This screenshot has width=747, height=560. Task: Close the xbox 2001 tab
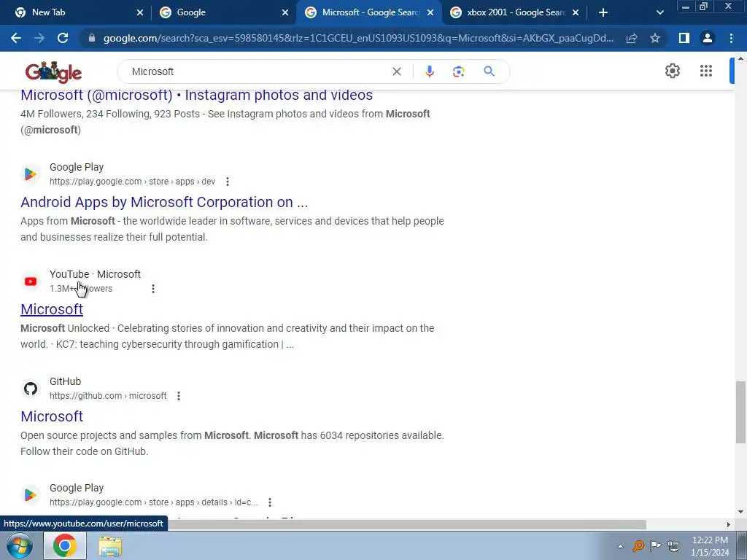point(576,12)
